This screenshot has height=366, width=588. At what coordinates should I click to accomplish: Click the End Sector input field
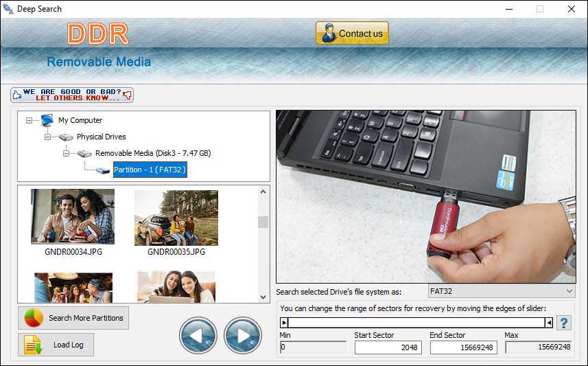click(464, 347)
